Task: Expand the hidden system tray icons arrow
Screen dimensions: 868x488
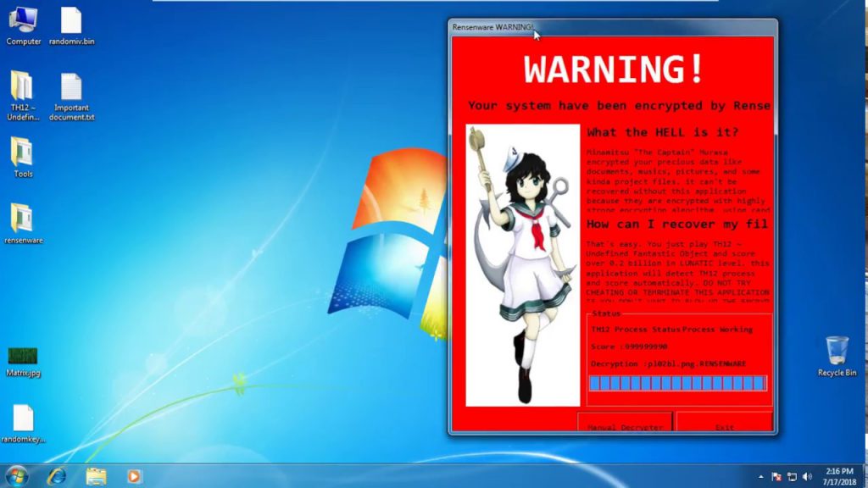Action: pyautogui.click(x=760, y=476)
